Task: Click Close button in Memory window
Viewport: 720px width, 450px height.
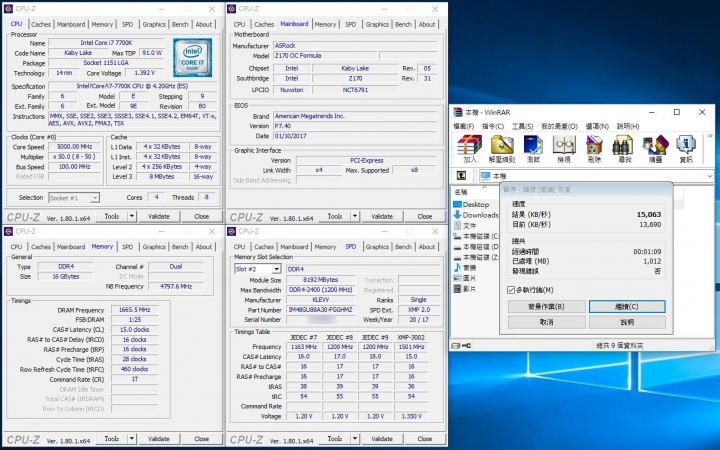Action: point(202,439)
